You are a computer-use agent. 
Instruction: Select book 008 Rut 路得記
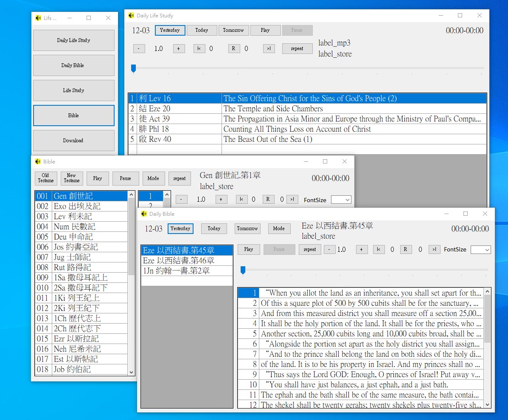(81, 268)
